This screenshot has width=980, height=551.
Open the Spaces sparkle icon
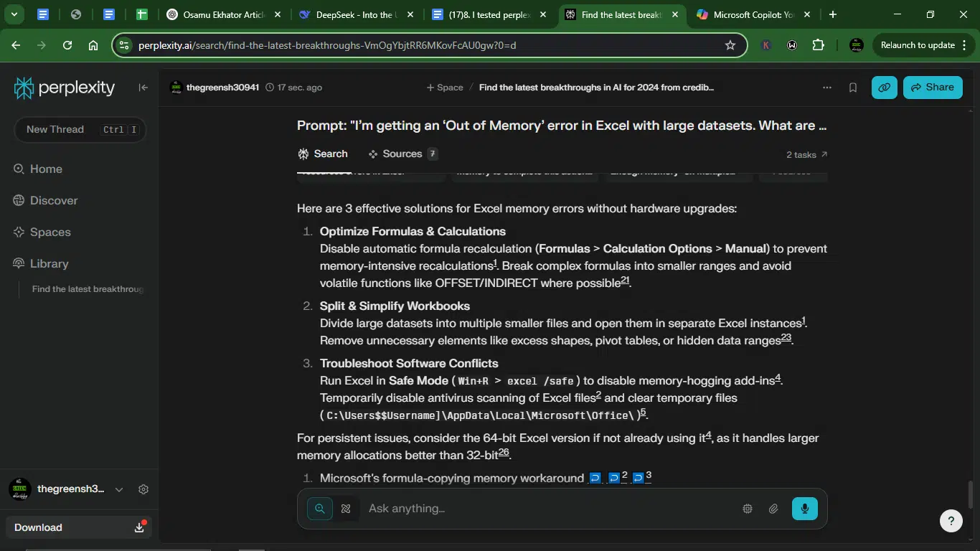(x=19, y=232)
